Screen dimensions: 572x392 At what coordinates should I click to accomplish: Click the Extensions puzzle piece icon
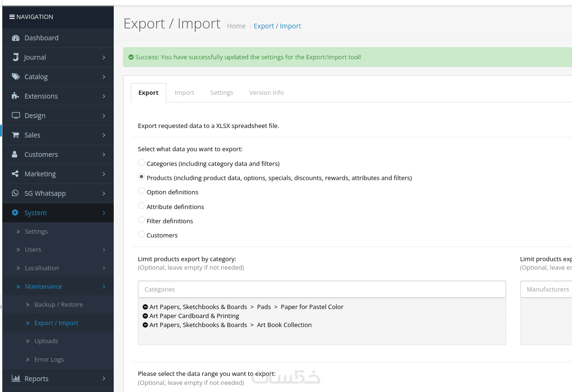tap(16, 96)
